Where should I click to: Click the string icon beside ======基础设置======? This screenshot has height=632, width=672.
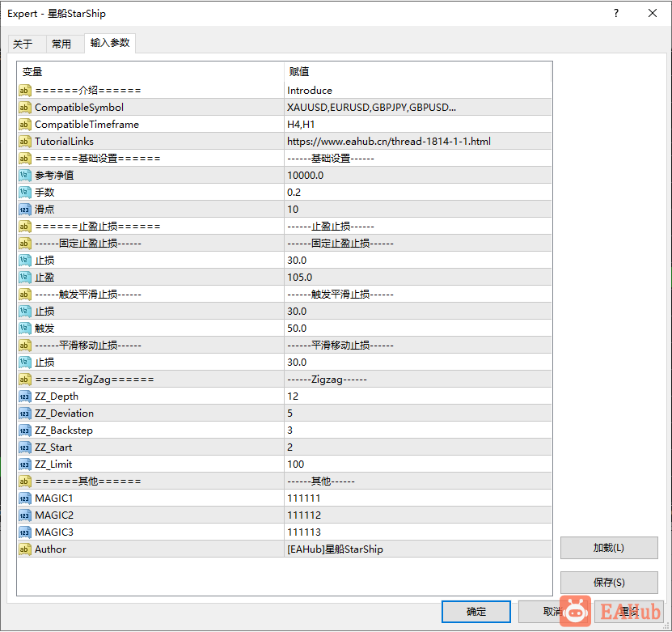25,159
